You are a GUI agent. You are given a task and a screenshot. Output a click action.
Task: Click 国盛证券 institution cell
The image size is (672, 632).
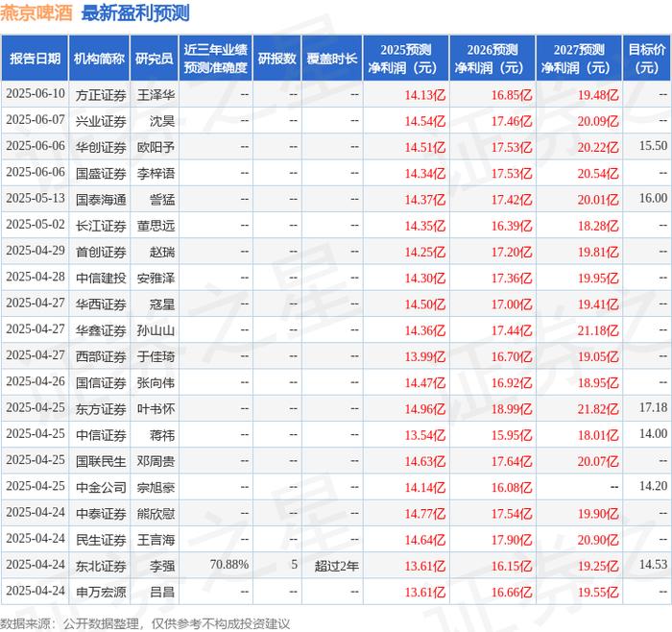[101, 173]
